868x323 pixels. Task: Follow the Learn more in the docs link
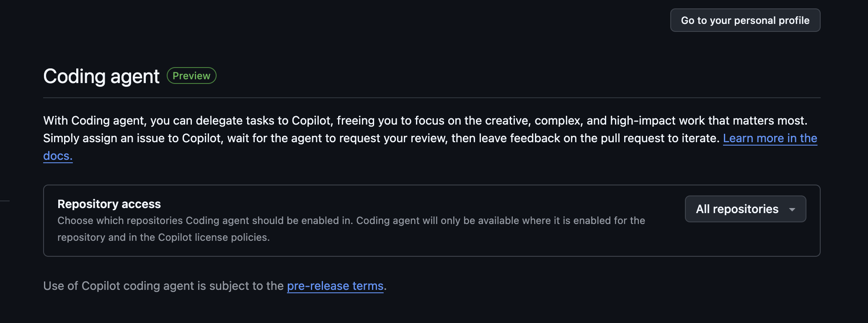point(770,138)
